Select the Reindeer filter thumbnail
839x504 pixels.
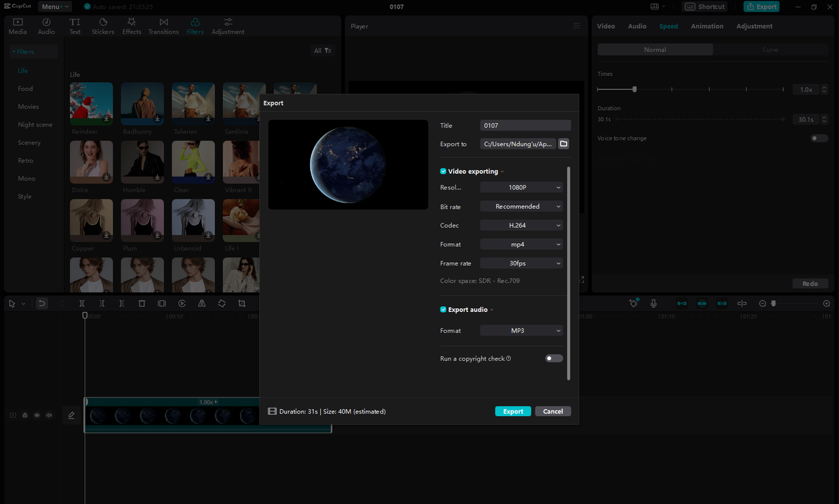[x=91, y=103]
